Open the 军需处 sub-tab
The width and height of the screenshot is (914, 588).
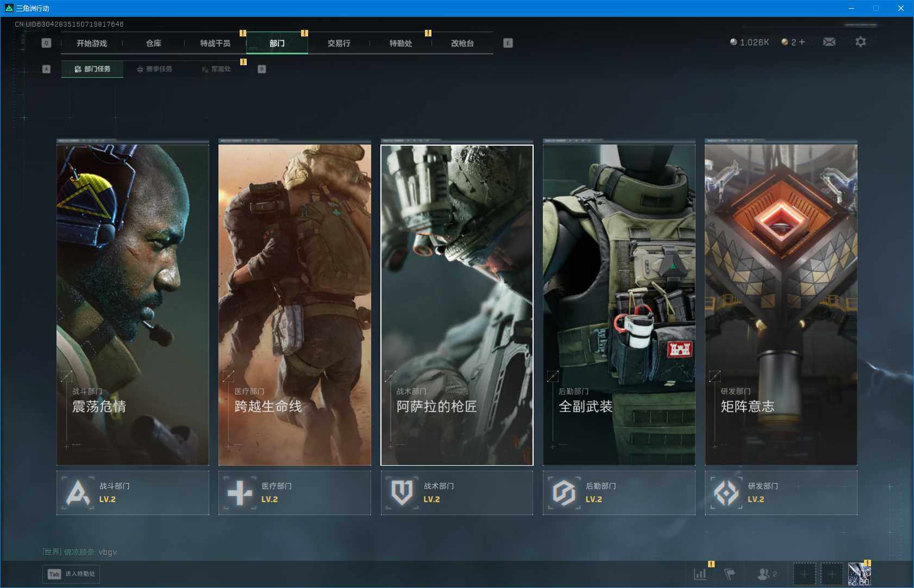(x=217, y=69)
